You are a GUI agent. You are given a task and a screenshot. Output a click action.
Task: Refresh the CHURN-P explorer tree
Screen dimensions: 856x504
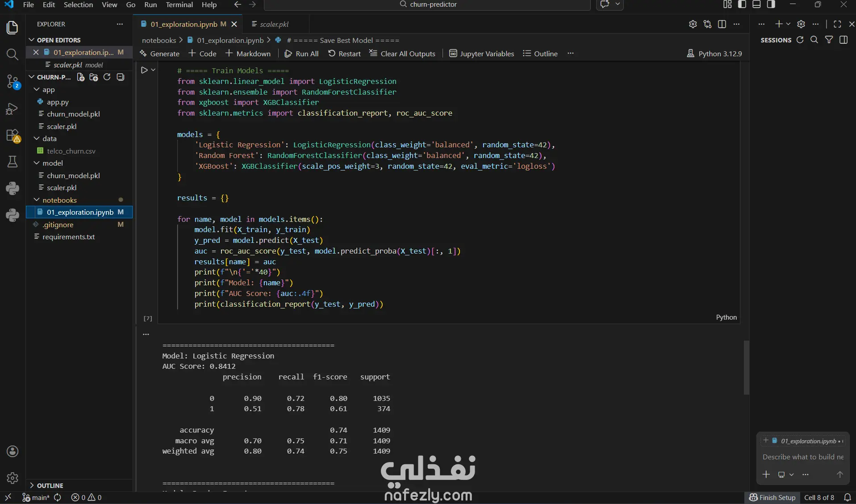point(107,77)
